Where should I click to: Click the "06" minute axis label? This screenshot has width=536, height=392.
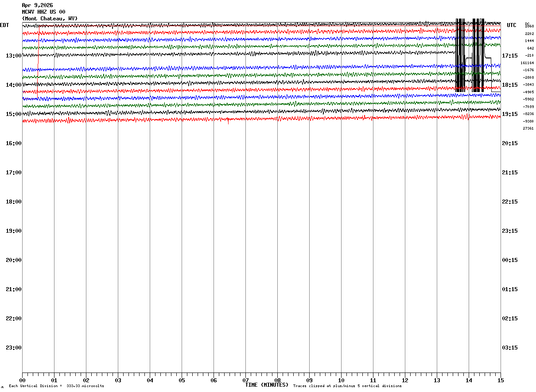coord(214,380)
